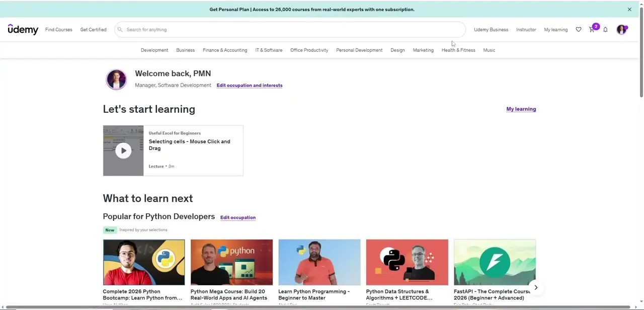Click Python Data Structures & Algorithms title

tap(399, 295)
